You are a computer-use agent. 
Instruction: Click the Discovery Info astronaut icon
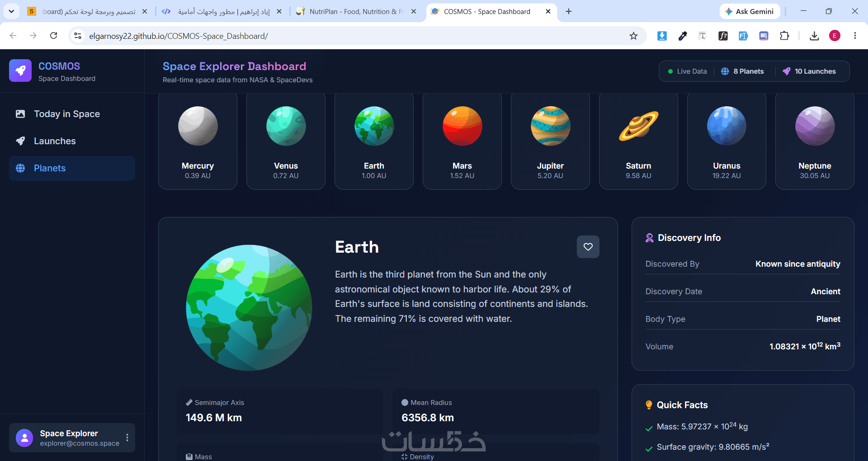tap(650, 238)
